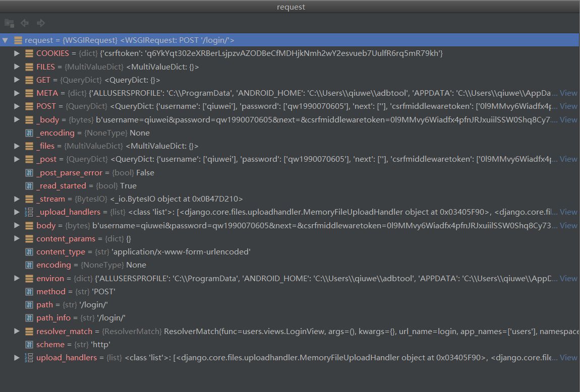Click the encoding field icon
The height and width of the screenshot is (392, 580).
coord(29,265)
